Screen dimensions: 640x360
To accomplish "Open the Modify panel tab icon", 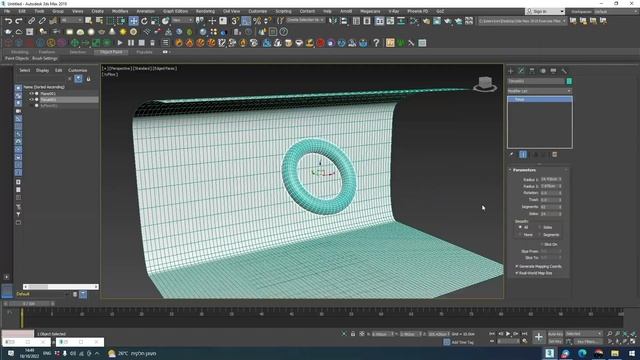I will [521, 71].
